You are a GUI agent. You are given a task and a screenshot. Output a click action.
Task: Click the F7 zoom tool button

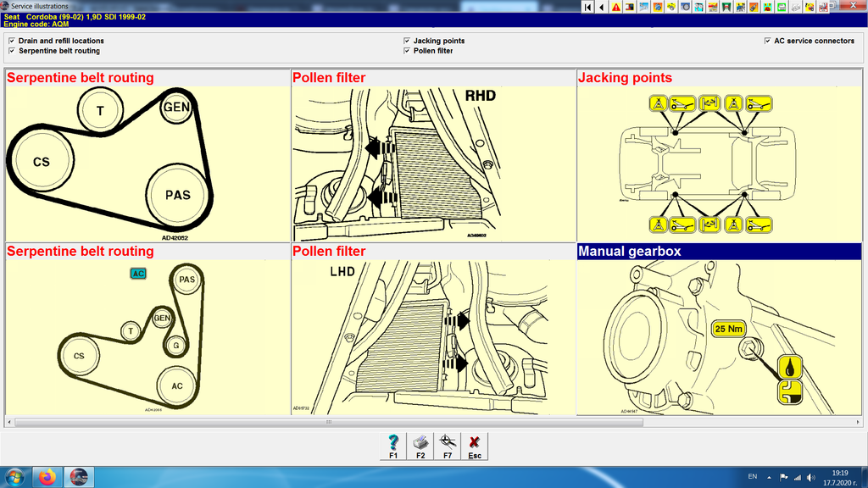click(x=448, y=446)
